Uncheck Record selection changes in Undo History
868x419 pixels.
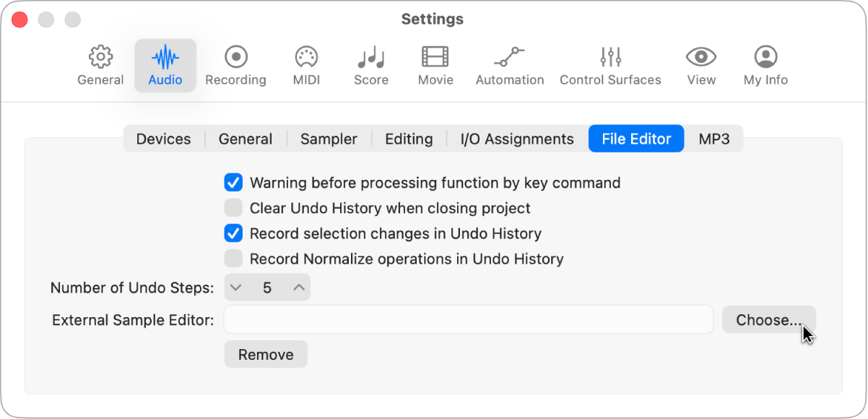click(233, 233)
